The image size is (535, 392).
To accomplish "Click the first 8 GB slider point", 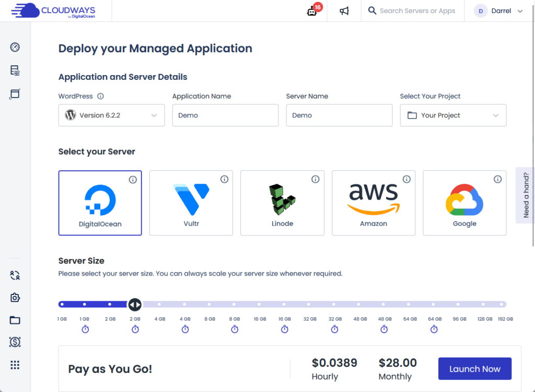I will click(209, 304).
